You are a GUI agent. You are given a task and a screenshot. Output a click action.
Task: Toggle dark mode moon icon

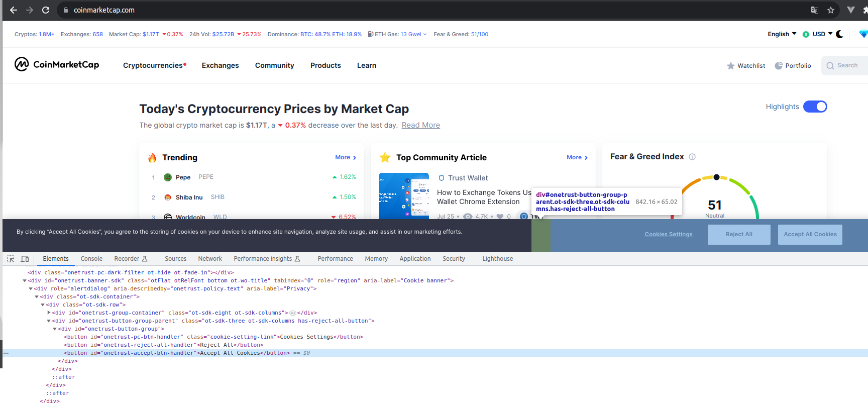point(839,34)
